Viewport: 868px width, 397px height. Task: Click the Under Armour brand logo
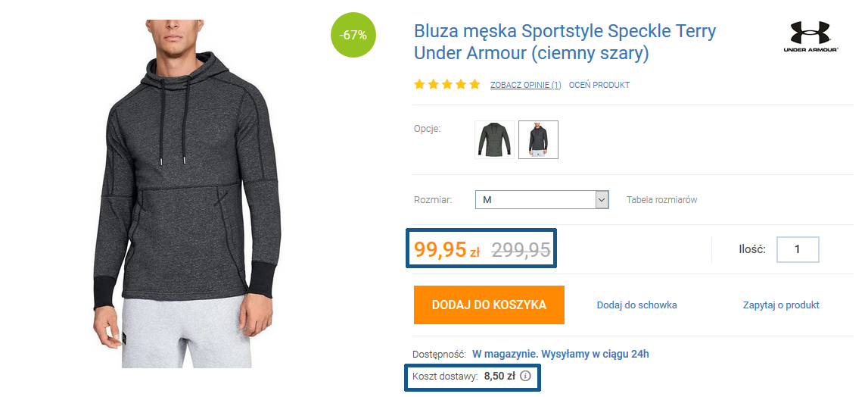[x=810, y=36]
